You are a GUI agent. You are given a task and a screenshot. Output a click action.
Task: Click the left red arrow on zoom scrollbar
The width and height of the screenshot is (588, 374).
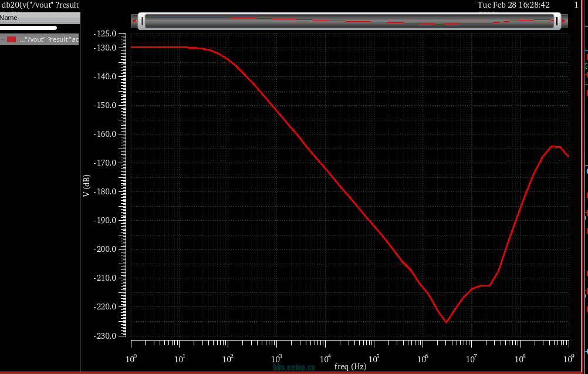134,21
